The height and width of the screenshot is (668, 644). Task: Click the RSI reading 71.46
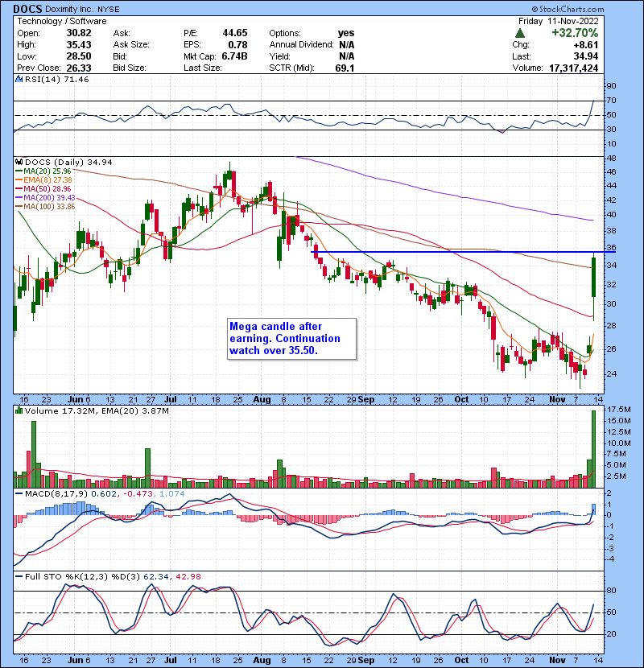76,79
